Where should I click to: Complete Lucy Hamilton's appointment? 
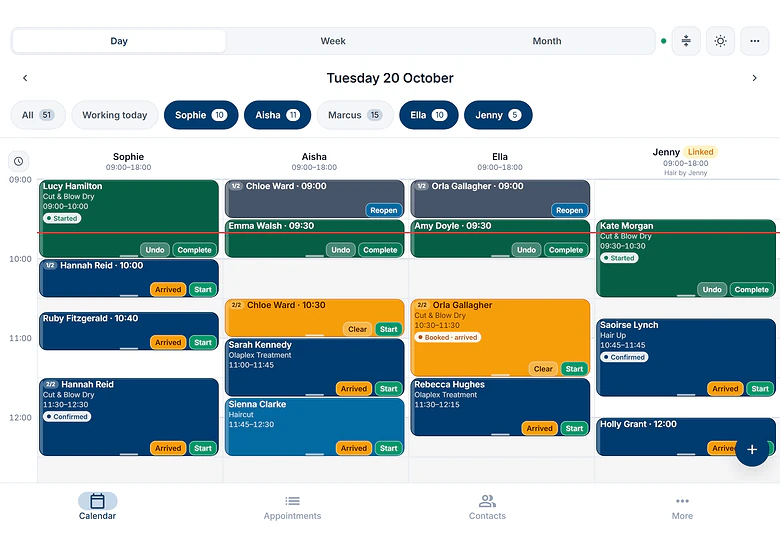[x=195, y=250]
